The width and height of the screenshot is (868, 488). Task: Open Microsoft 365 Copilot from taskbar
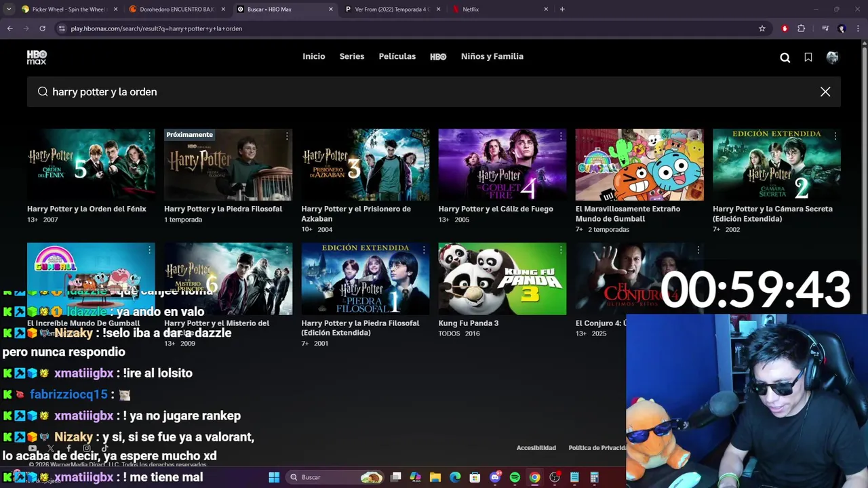[x=416, y=477]
